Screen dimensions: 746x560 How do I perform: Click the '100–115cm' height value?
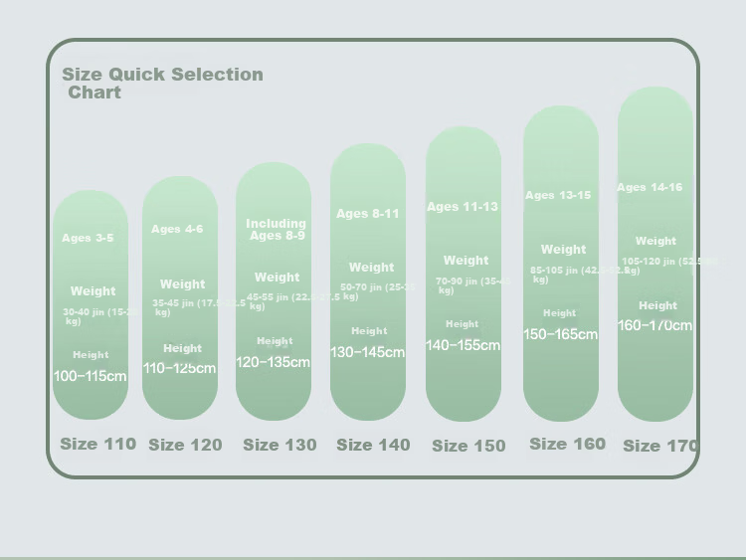click(x=90, y=376)
